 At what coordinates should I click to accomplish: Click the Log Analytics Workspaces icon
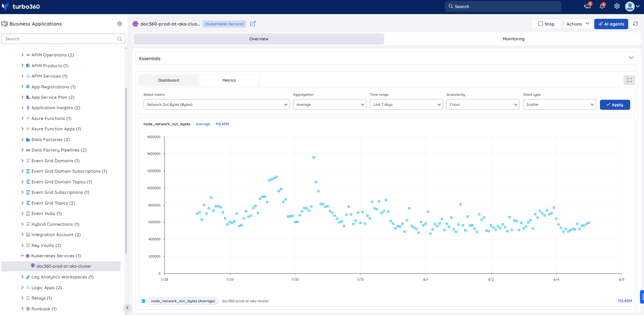28,277
